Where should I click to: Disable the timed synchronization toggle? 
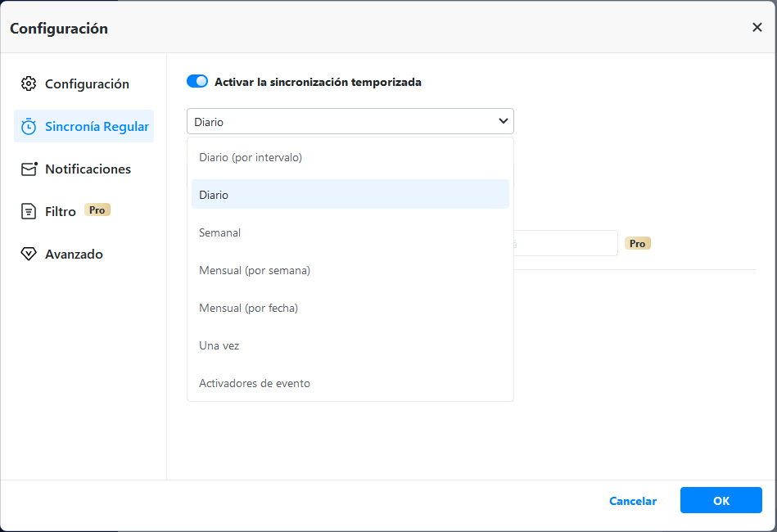pyautogui.click(x=197, y=81)
